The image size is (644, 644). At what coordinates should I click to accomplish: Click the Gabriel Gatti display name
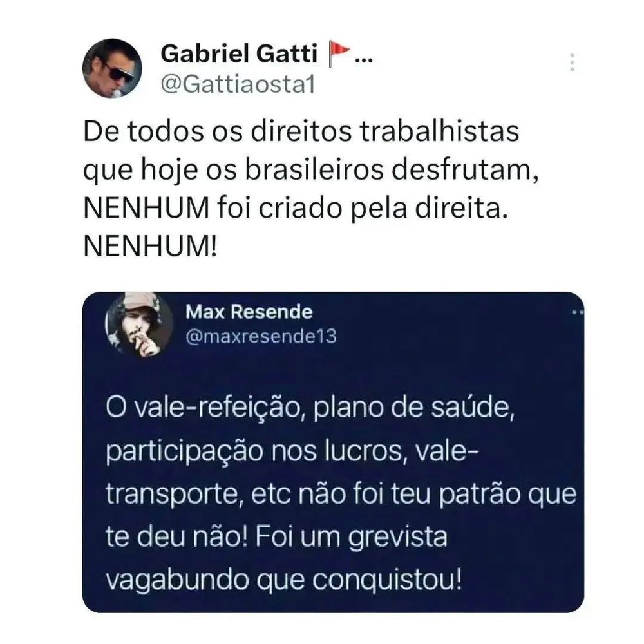[239, 54]
